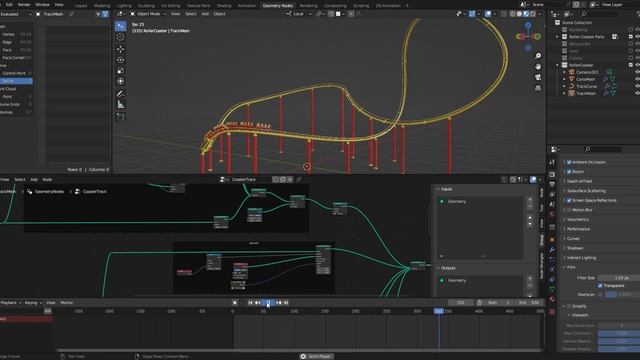Viewport: 640px width, 360px height.
Task: Jump to the timeline end frame
Action: 286,303
